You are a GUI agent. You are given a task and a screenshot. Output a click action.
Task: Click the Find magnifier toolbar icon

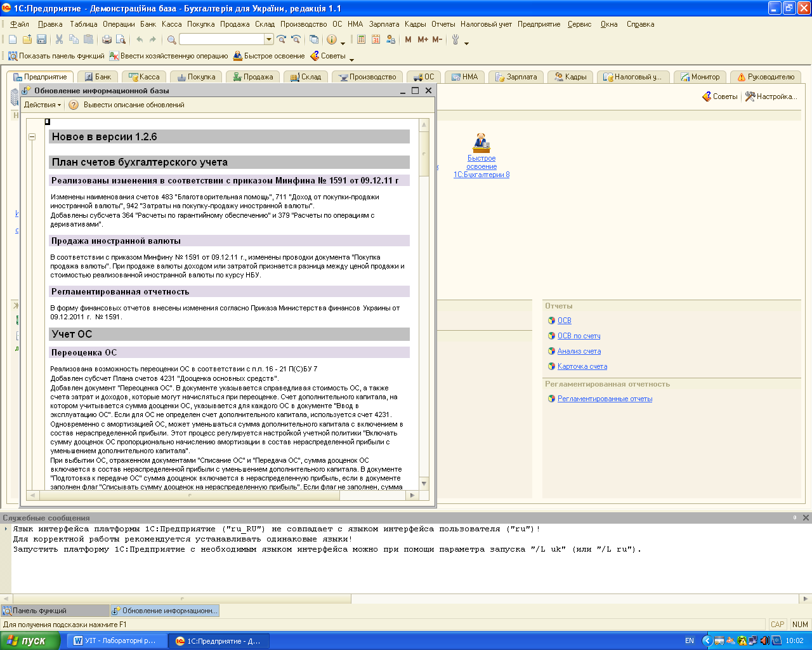[x=171, y=39]
